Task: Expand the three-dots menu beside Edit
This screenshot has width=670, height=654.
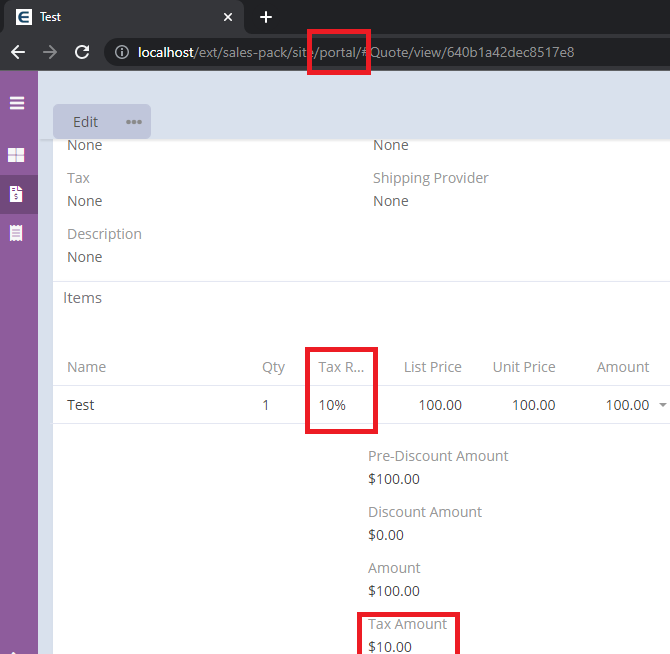Action: point(134,122)
